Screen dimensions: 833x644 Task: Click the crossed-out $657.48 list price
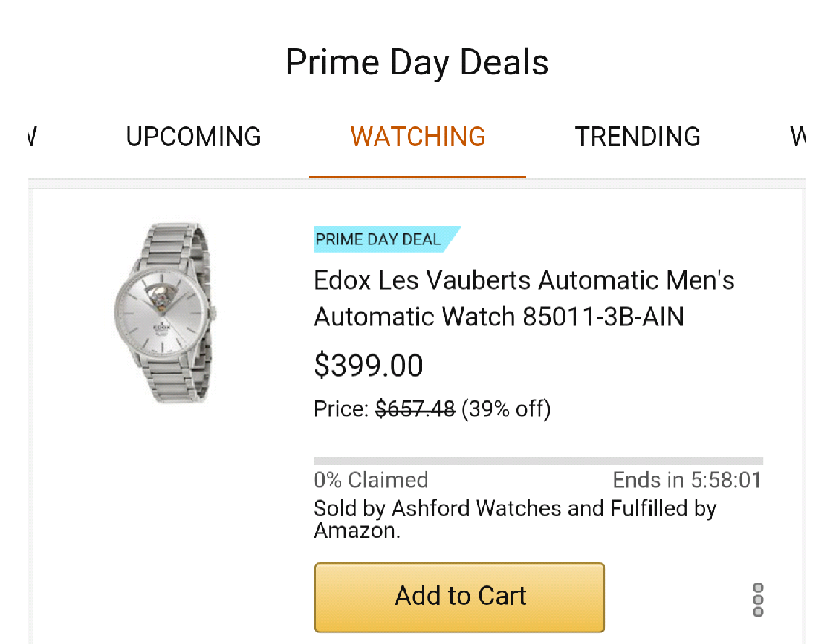(415, 410)
